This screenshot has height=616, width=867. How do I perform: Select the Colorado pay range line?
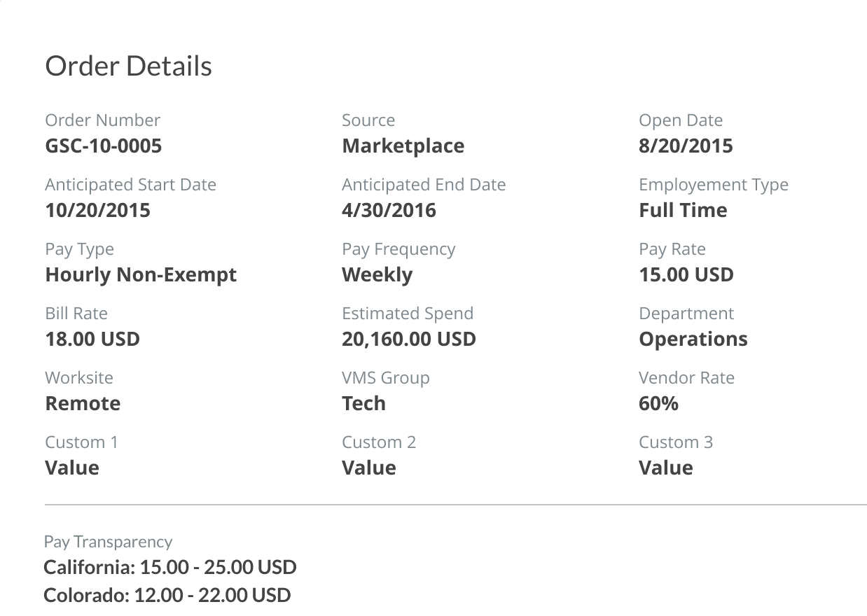(167, 595)
